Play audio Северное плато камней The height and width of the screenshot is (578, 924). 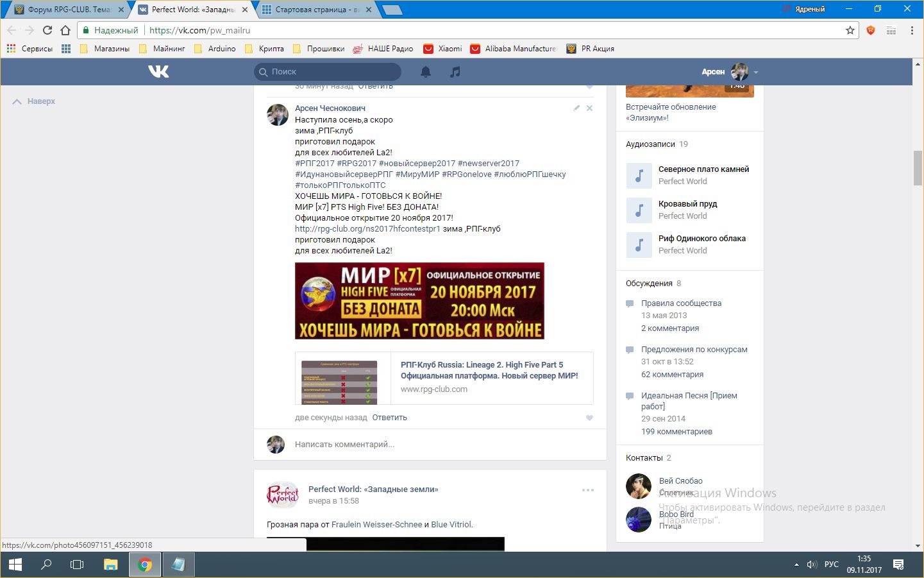(x=639, y=175)
